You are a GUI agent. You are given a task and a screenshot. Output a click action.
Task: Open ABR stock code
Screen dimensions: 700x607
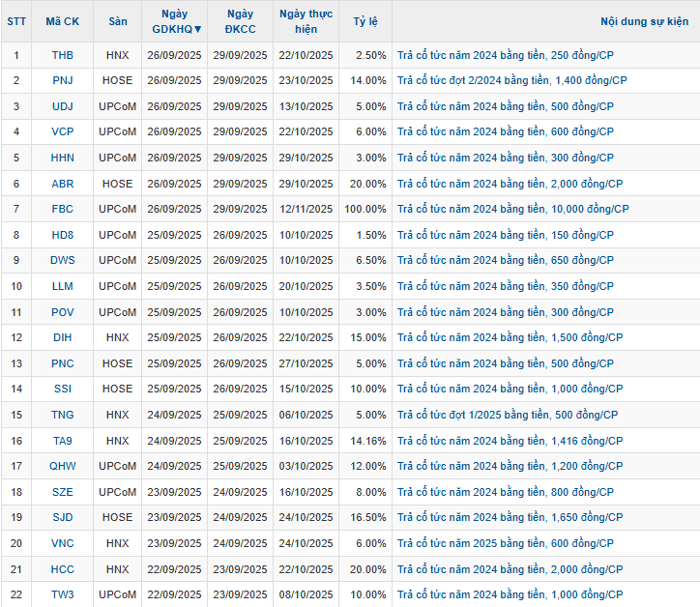(x=62, y=184)
